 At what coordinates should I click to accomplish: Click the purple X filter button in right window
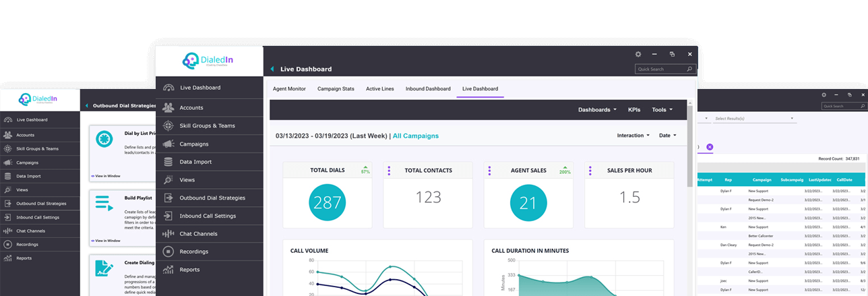(710, 146)
